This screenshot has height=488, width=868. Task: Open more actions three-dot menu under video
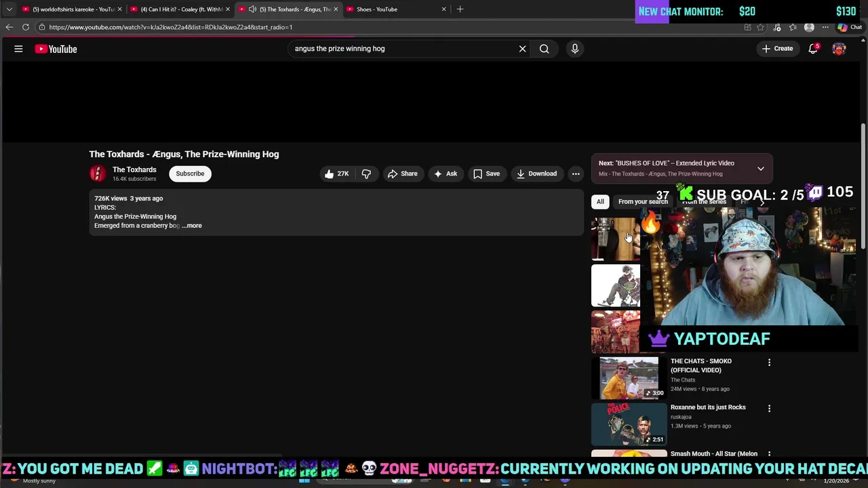[576, 174]
